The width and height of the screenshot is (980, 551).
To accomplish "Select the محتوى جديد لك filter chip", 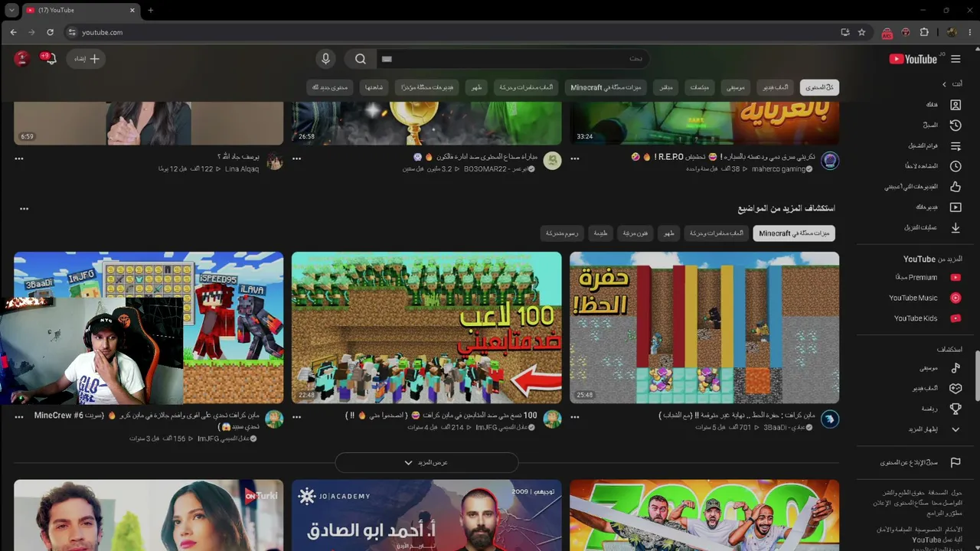I will pos(330,87).
